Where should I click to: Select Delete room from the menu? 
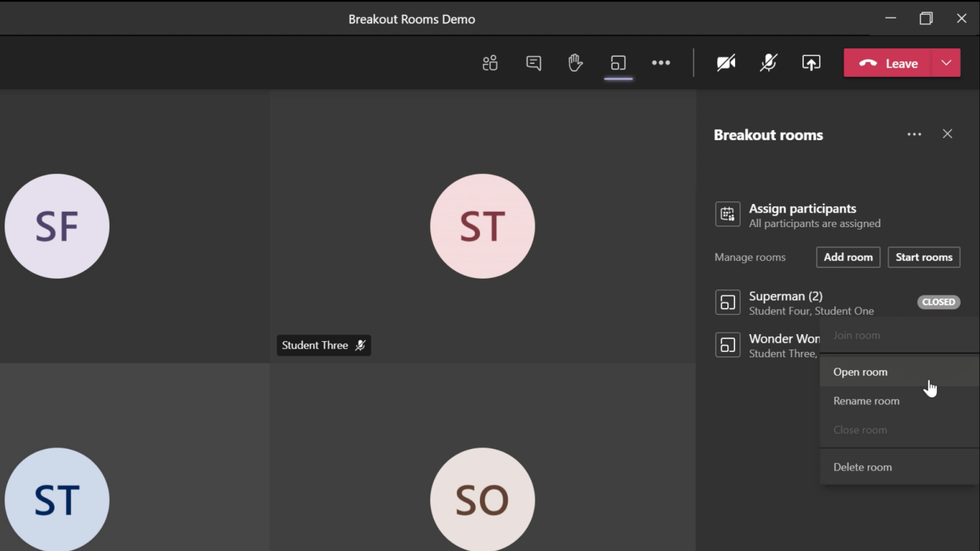[x=863, y=466]
